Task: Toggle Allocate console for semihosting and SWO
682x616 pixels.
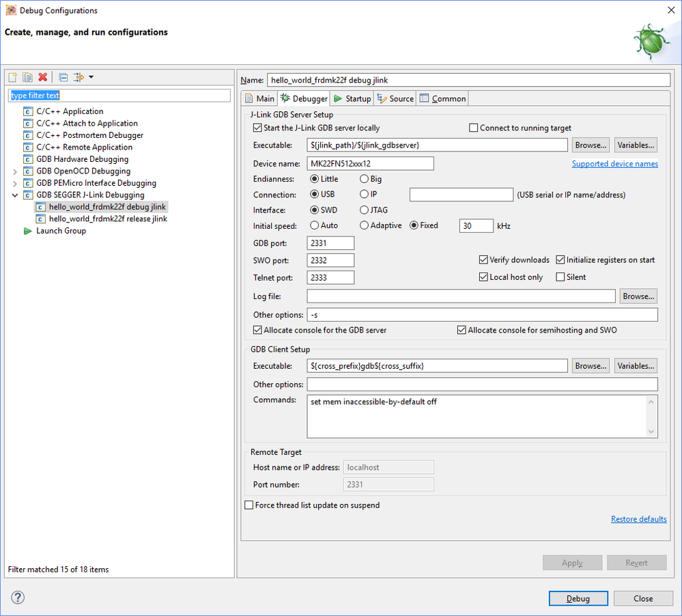Action: click(461, 330)
